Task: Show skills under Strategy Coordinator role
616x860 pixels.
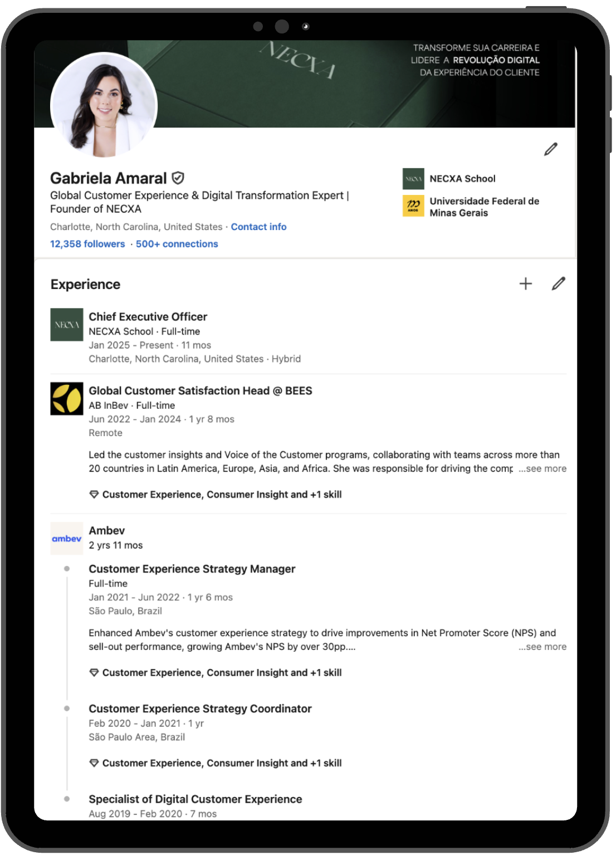Action: [221, 763]
